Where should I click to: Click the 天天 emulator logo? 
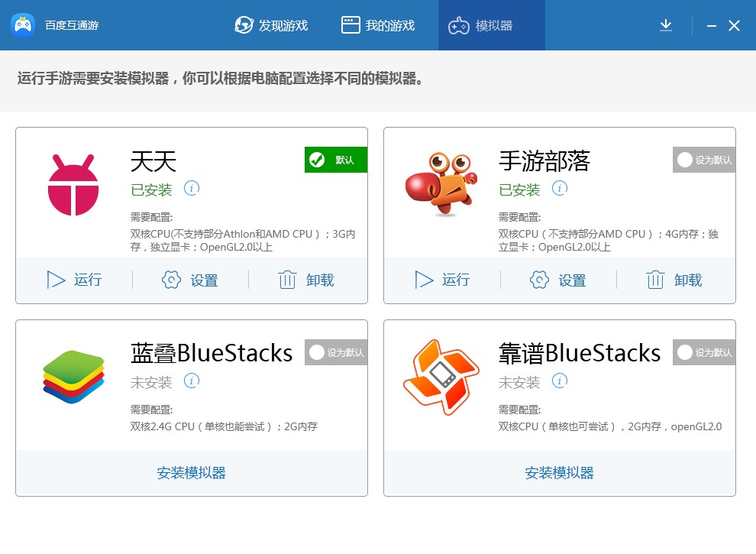[73, 185]
